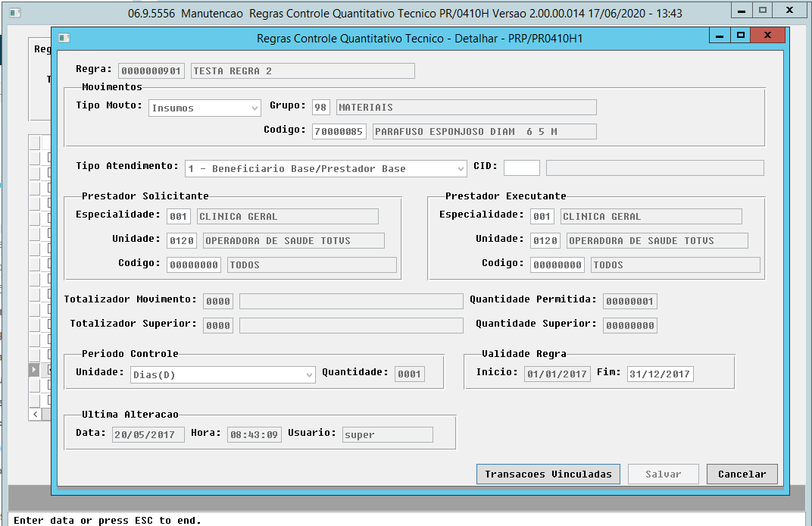Minimize the Detalhar dialog window
The image size is (812, 526).
pyautogui.click(x=720, y=35)
